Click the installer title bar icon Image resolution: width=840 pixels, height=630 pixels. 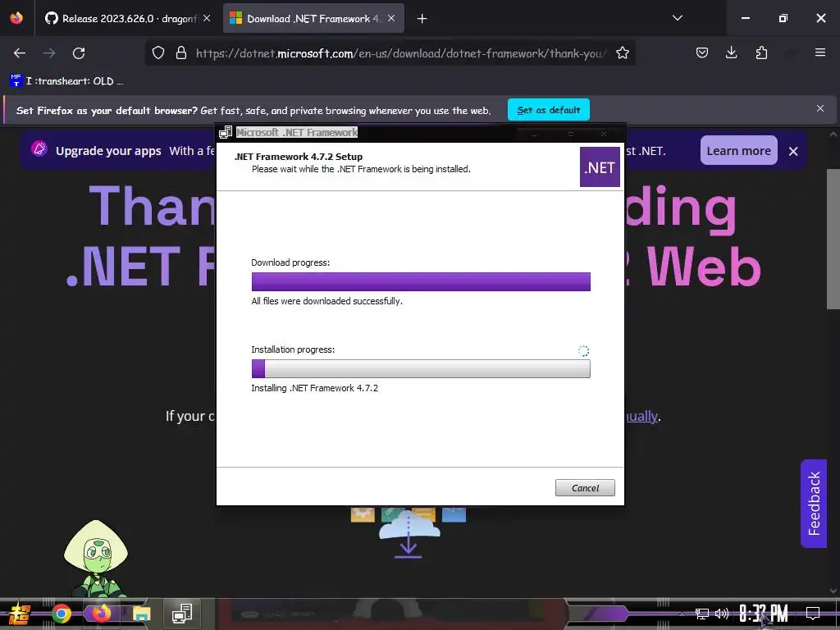(226, 132)
